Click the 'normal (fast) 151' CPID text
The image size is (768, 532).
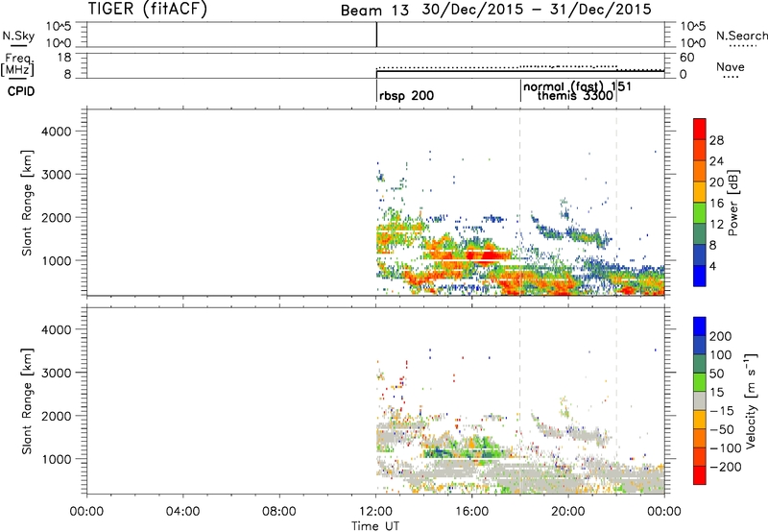click(578, 86)
